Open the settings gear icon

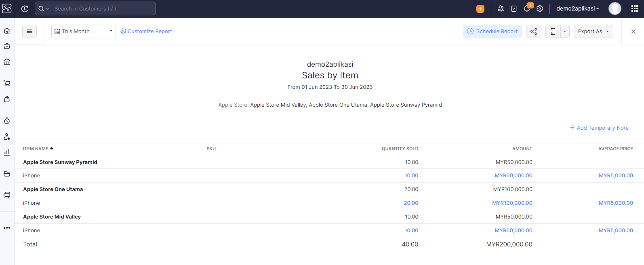click(x=540, y=8)
